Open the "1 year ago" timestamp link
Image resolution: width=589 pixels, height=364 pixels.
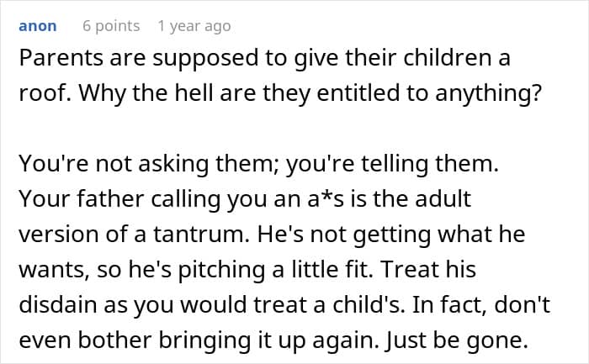click(x=194, y=26)
